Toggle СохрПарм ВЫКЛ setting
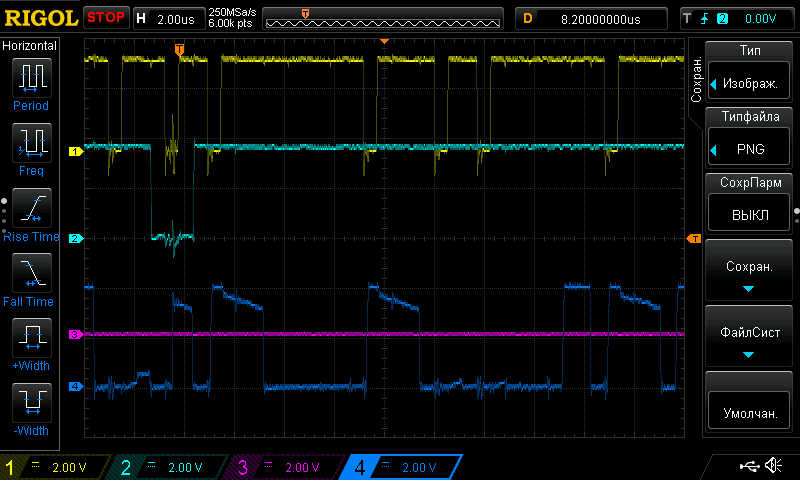Viewport: 800px width, 480px height. click(x=750, y=204)
